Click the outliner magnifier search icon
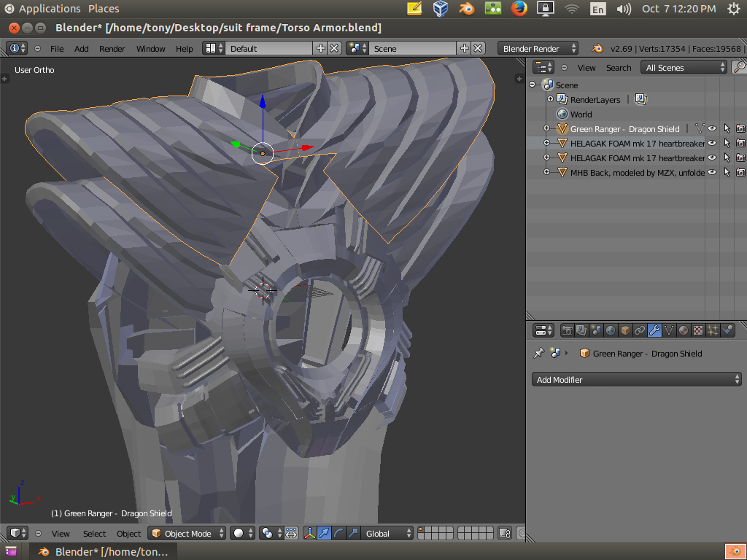Viewport: 747px width, 560px height. pos(739,67)
